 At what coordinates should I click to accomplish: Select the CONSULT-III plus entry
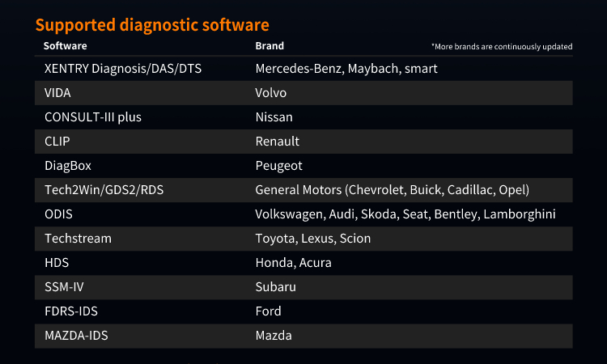click(x=93, y=117)
